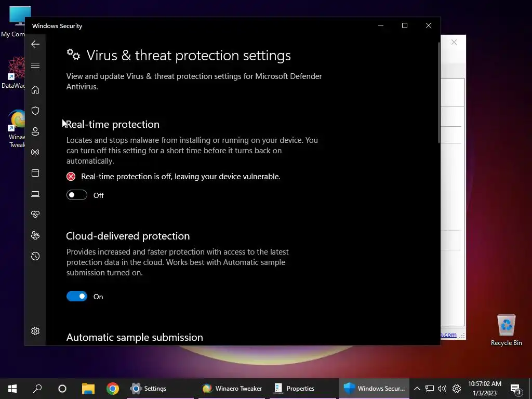Open App & browser control icon
This screenshot has height=399, width=532.
point(35,173)
